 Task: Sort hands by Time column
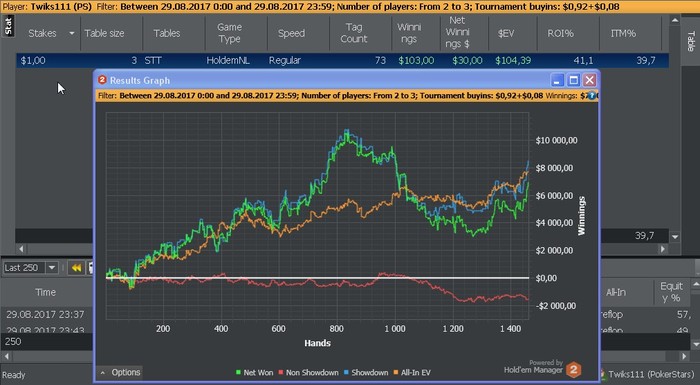(x=46, y=292)
